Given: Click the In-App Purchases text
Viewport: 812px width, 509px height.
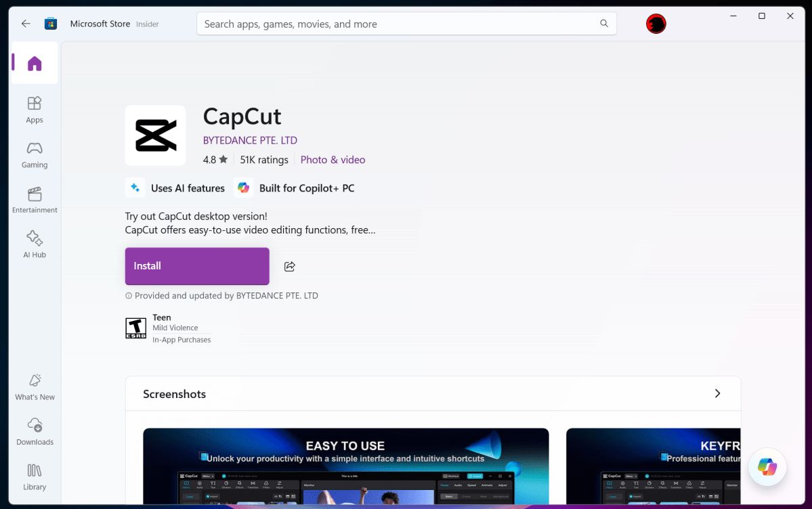Looking at the screenshot, I should pyautogui.click(x=181, y=340).
